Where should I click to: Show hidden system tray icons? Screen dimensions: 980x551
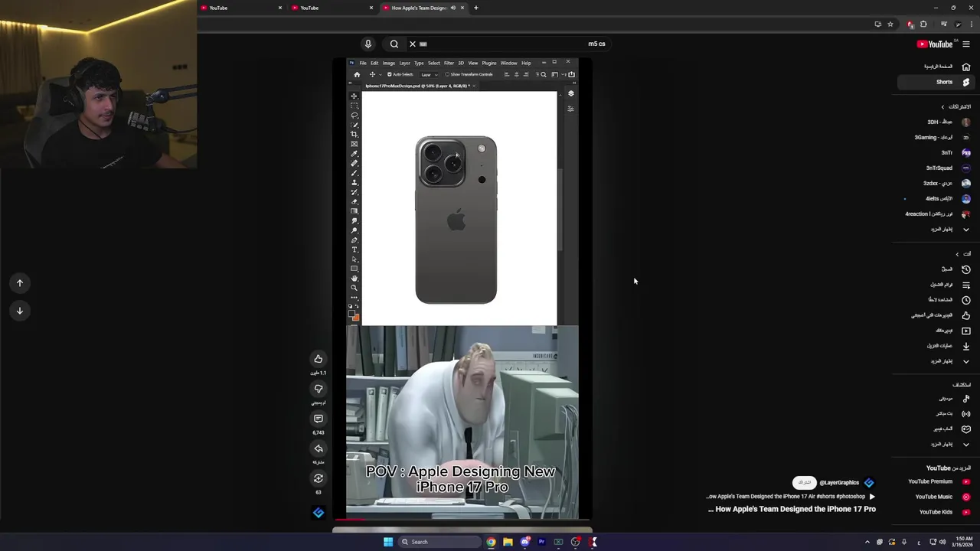[x=867, y=542]
